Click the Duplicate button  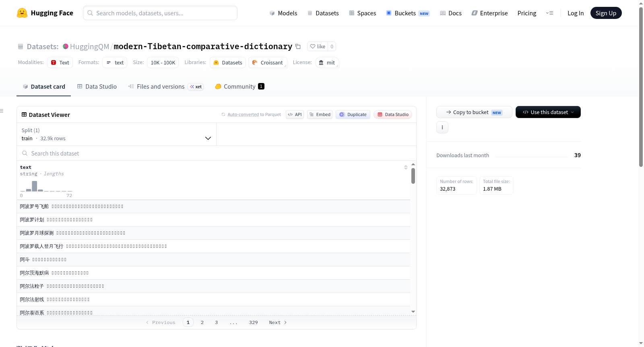(x=353, y=114)
